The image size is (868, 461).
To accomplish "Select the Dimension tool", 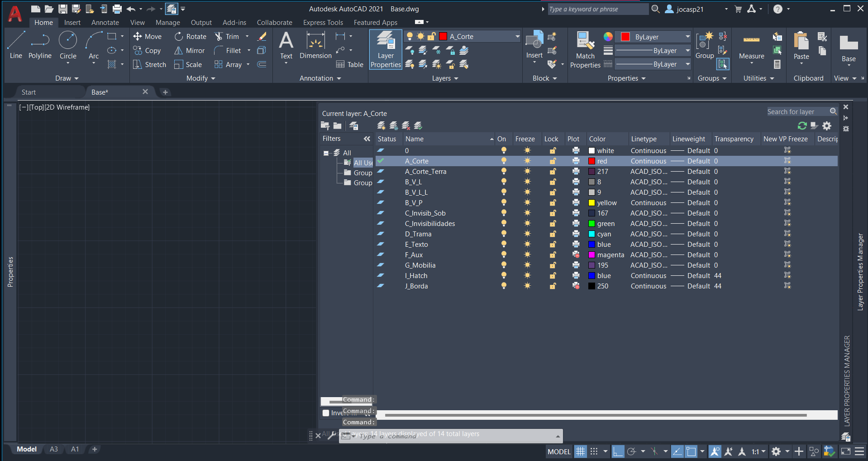I will point(315,45).
